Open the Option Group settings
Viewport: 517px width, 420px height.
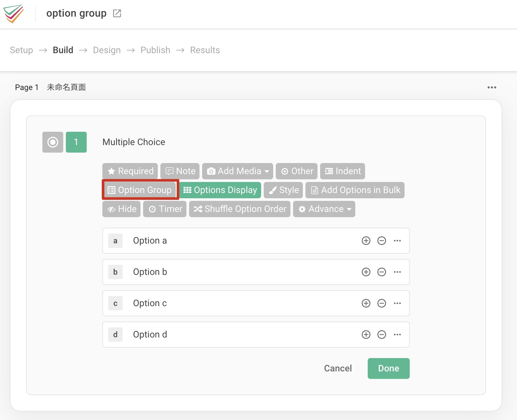[x=140, y=190]
